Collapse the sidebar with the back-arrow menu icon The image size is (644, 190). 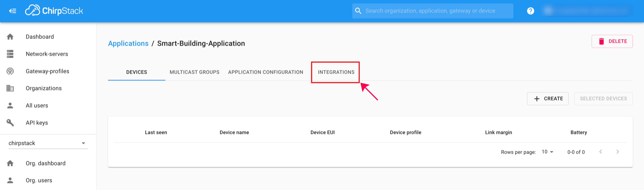(x=13, y=11)
